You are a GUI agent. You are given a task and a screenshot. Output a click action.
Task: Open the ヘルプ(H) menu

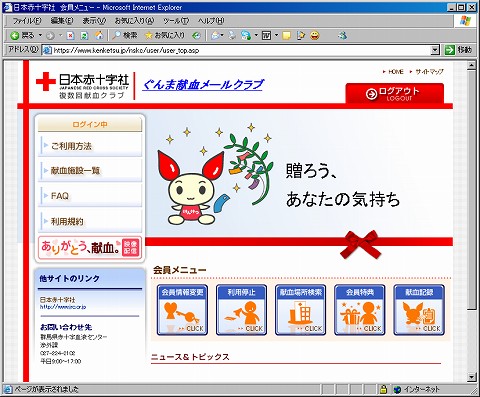tap(211, 21)
